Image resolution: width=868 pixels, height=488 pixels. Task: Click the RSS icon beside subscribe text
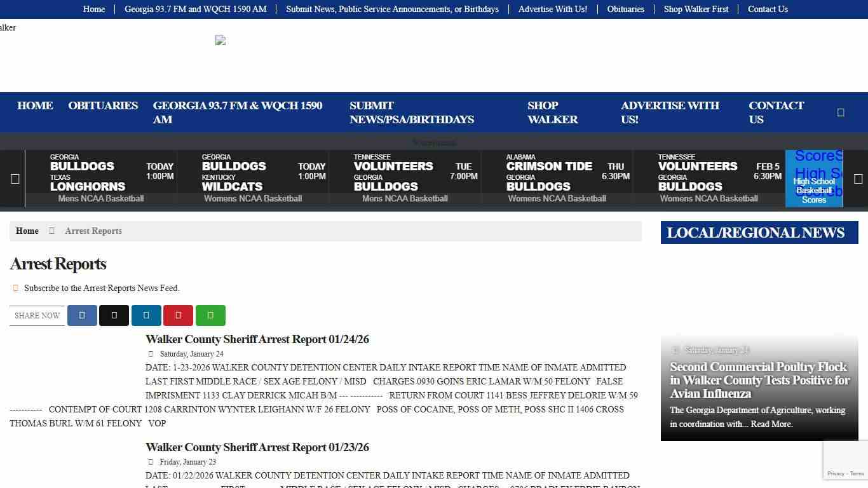pos(15,288)
